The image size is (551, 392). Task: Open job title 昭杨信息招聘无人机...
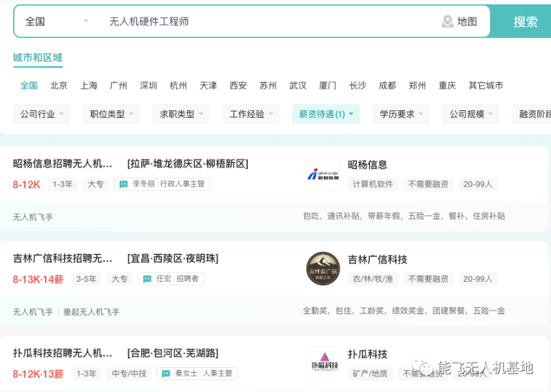(x=63, y=164)
